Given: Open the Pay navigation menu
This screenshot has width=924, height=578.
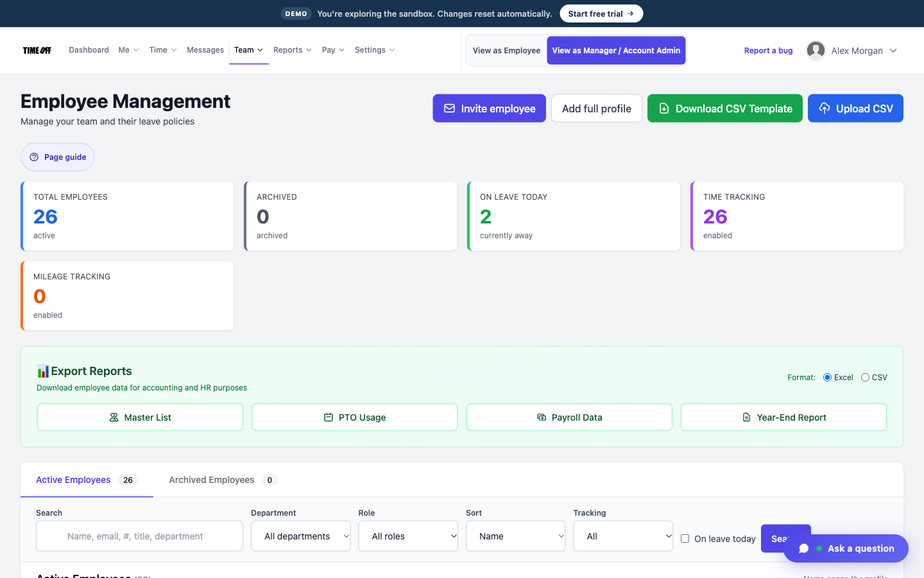Looking at the screenshot, I should [333, 50].
